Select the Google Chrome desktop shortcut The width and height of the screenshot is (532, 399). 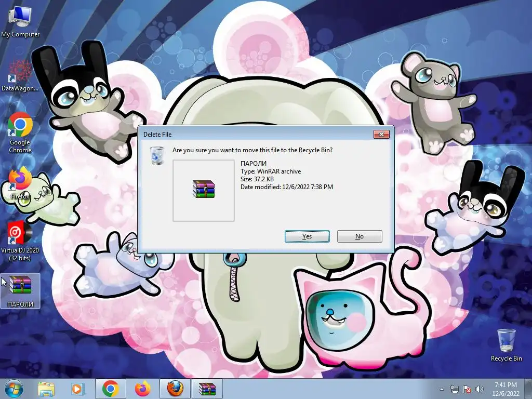(20, 132)
